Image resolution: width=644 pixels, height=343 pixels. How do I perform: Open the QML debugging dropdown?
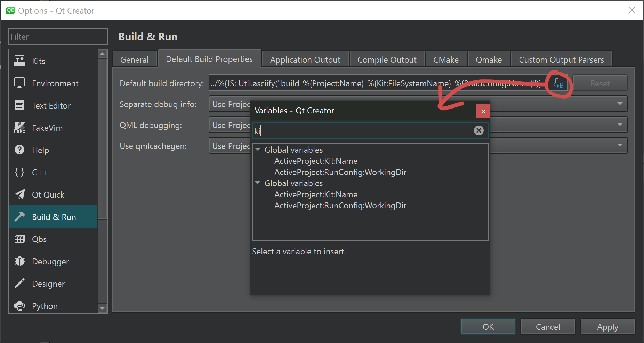418,125
